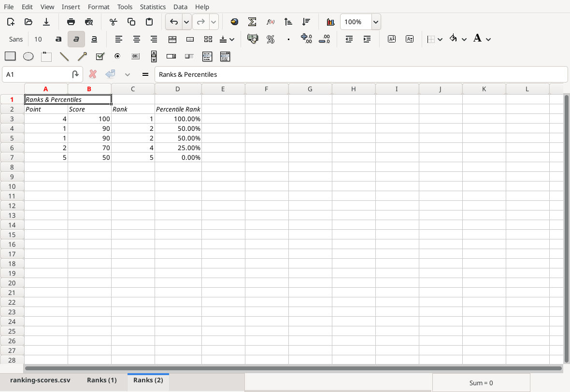This screenshot has height=392, width=570.
Task: Save the current workbook
Action: (46, 22)
